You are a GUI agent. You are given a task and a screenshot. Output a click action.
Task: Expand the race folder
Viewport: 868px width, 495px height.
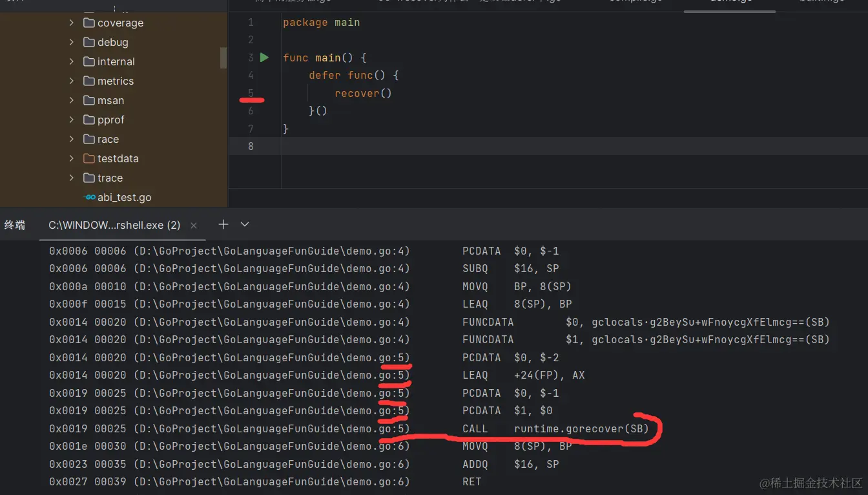pos(71,140)
